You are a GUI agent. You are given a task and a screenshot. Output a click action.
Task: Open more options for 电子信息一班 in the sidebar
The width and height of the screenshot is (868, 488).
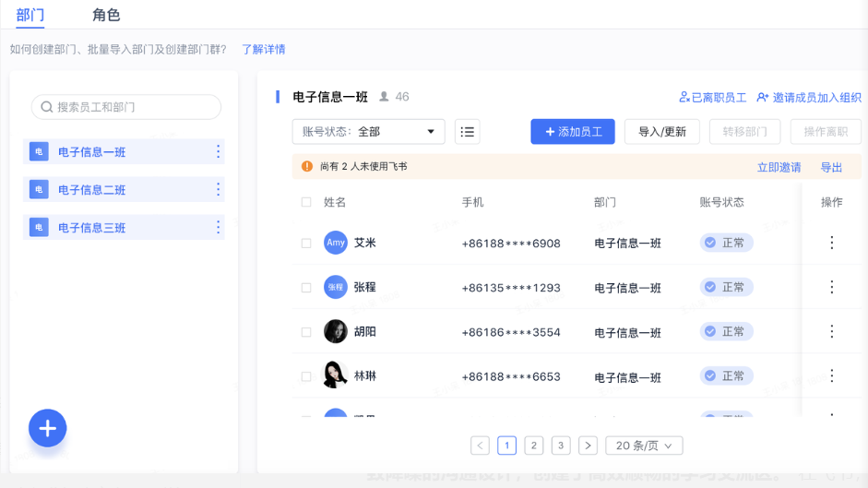tap(218, 152)
